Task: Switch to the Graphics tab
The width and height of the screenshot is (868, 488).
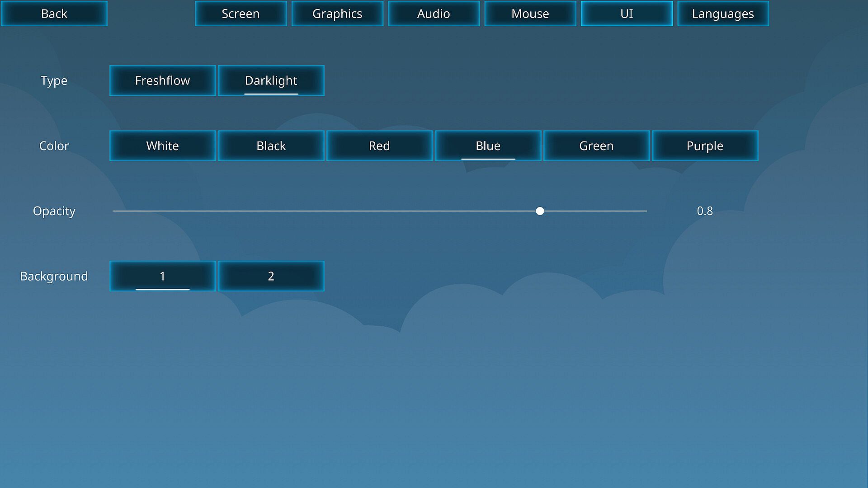Action: pos(337,14)
